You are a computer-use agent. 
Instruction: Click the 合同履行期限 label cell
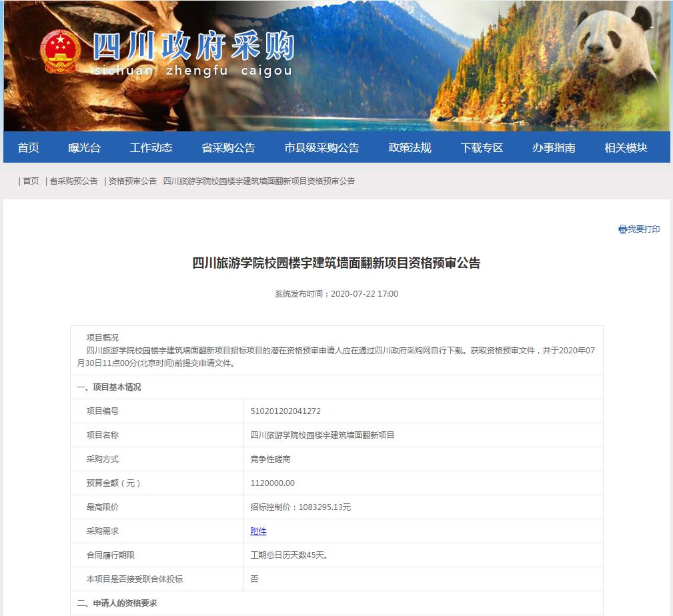[157, 555]
